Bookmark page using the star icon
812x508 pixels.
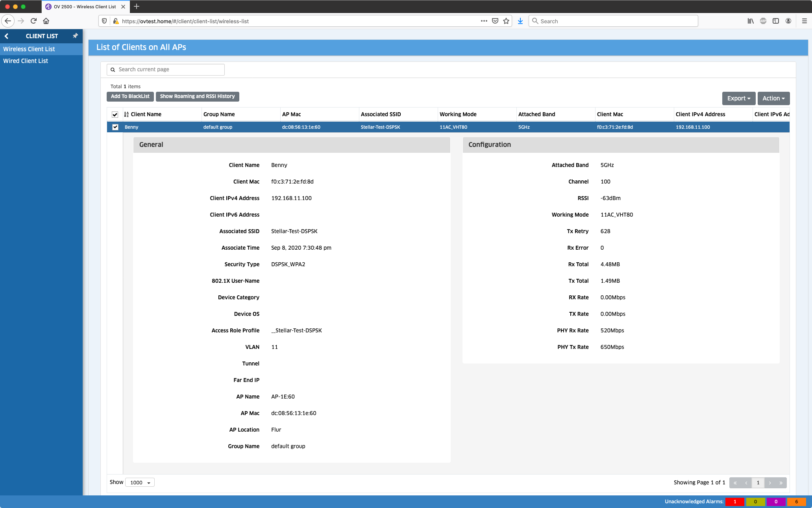506,21
